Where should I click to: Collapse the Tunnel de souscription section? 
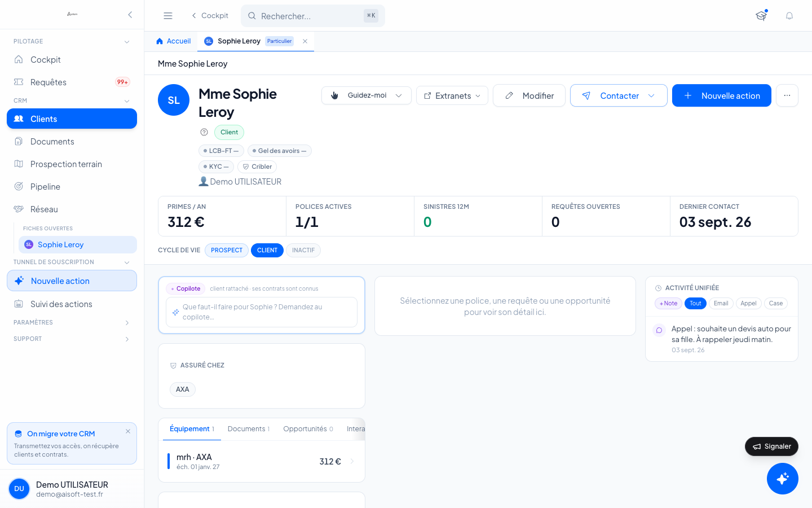[x=127, y=262]
